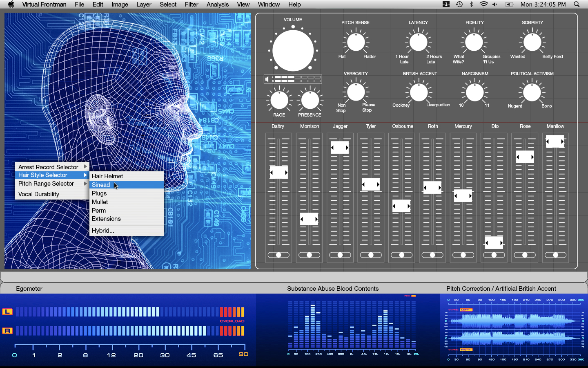
Task: Select Mullet hair style
Action: click(x=127, y=202)
